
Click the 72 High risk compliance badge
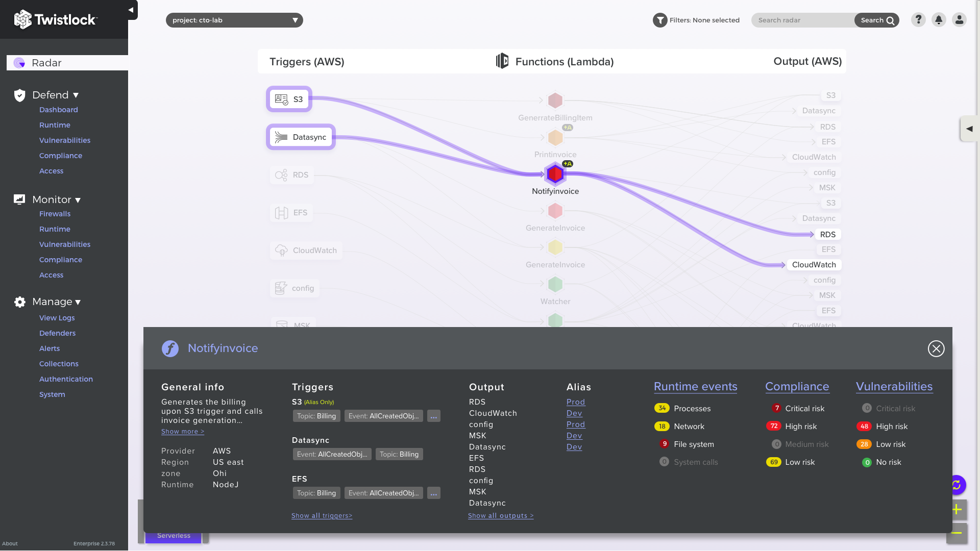pos(774,426)
